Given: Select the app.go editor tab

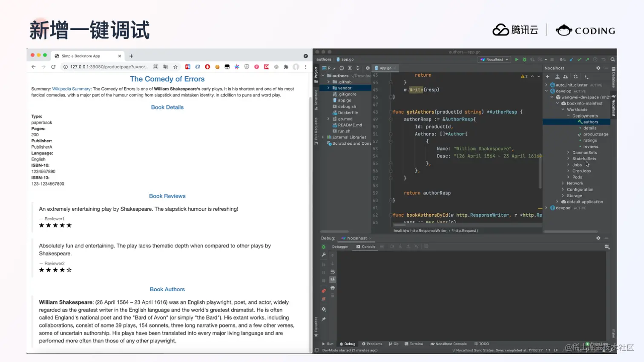Looking at the screenshot, I should (x=385, y=68).
